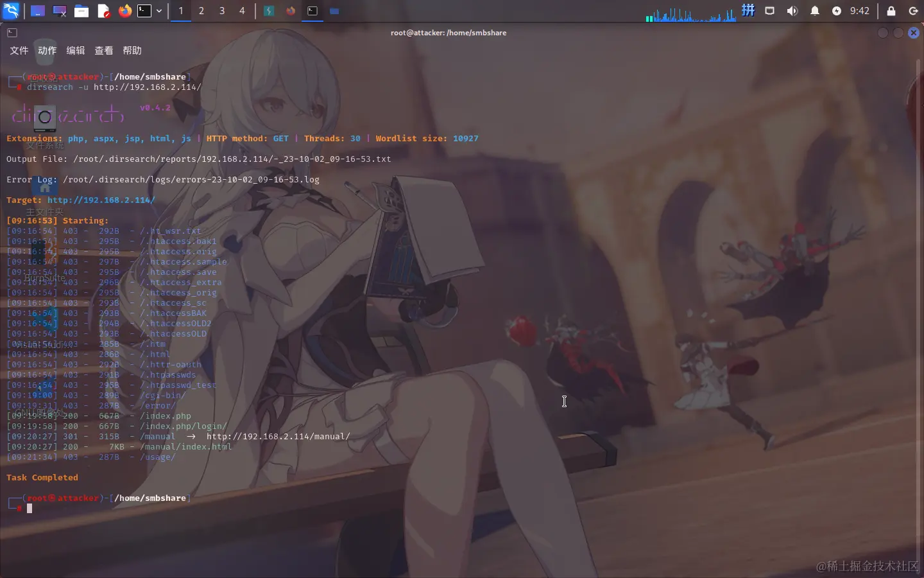Click the /manual/ redirect URL
The image size is (924, 578).
point(278,437)
